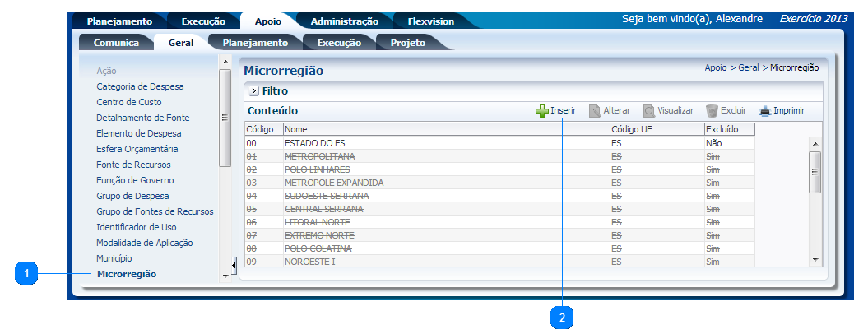868x334 pixels.
Task: Click the Imprimir printer icon
Action: [764, 110]
